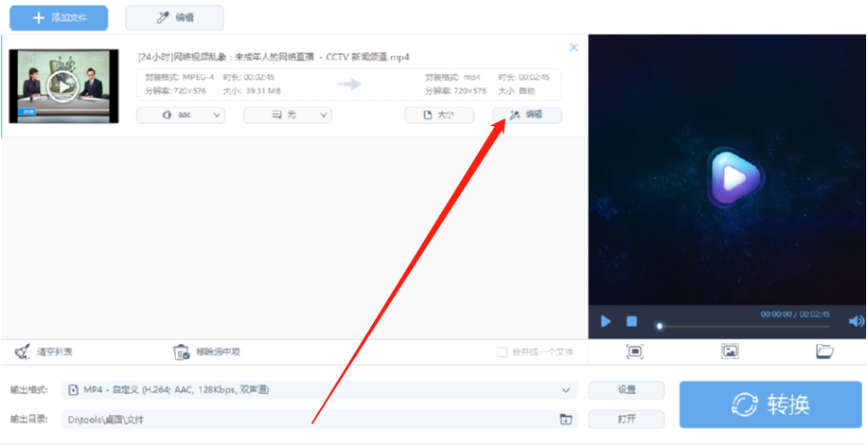Click the 编辑 button in the video row

click(x=527, y=115)
